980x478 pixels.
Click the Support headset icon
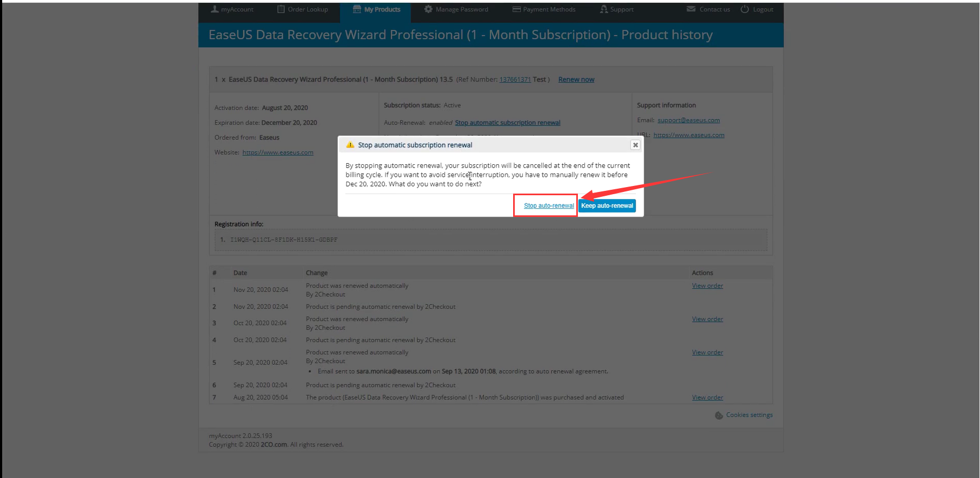[x=603, y=9]
